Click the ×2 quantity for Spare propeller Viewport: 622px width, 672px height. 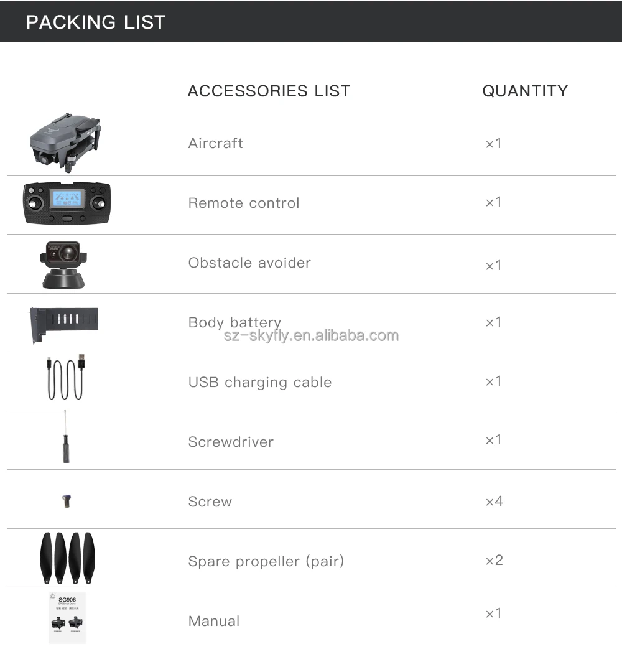click(494, 560)
